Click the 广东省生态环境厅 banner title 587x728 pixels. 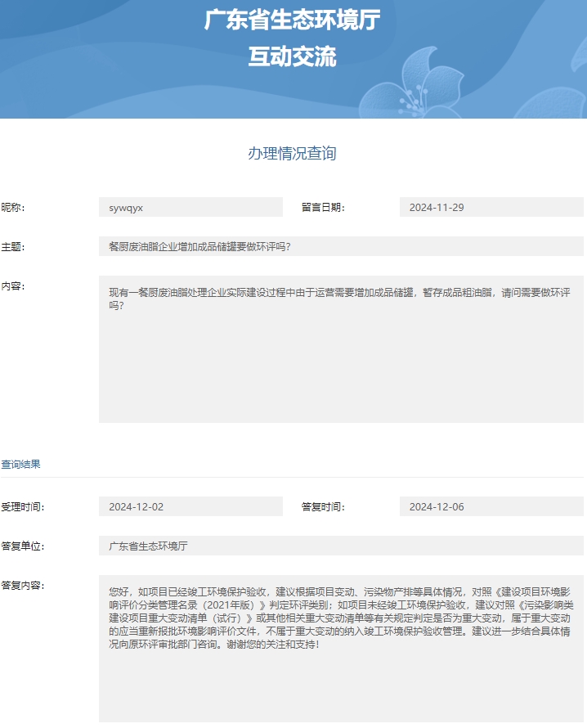point(293,20)
